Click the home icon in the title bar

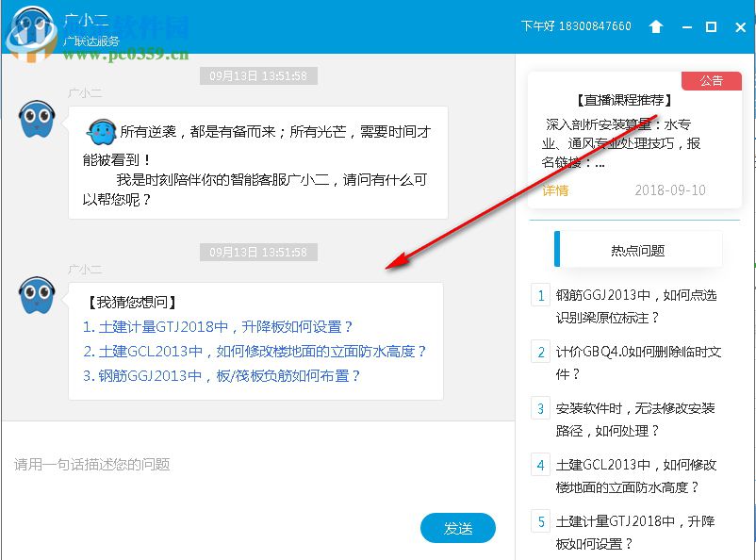pyautogui.click(x=656, y=27)
